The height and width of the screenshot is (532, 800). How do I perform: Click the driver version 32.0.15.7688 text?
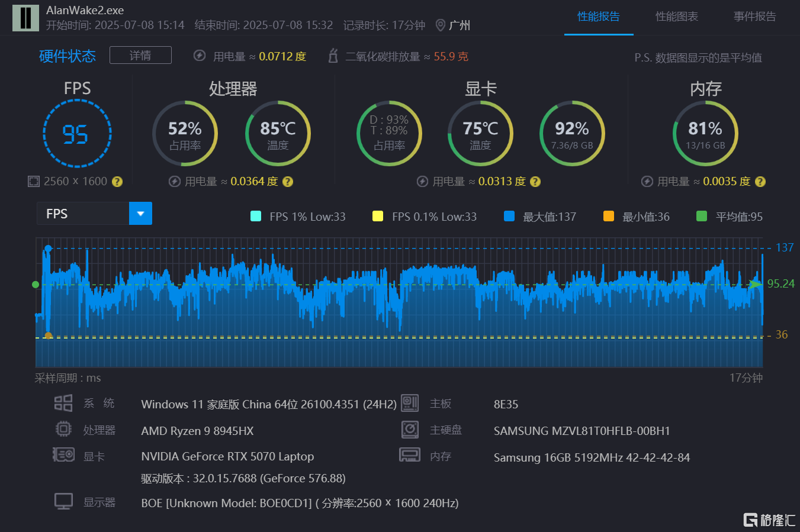[243, 478]
